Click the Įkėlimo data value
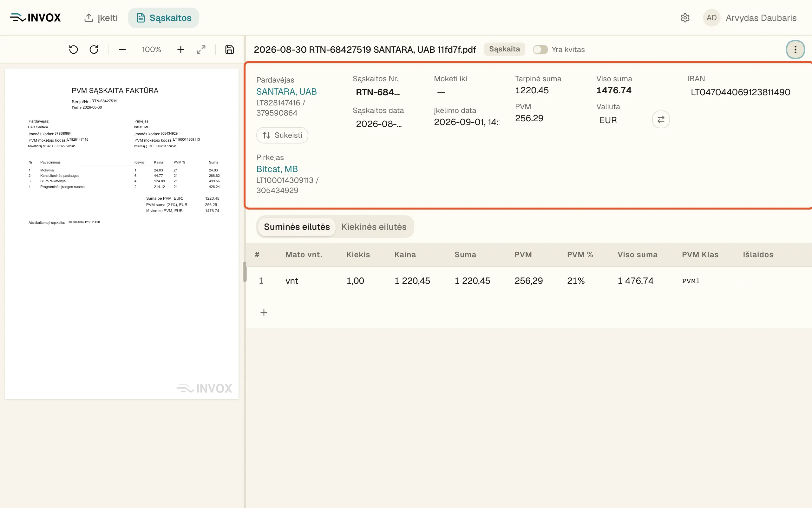Screen dimensions: 812x508 467,122
